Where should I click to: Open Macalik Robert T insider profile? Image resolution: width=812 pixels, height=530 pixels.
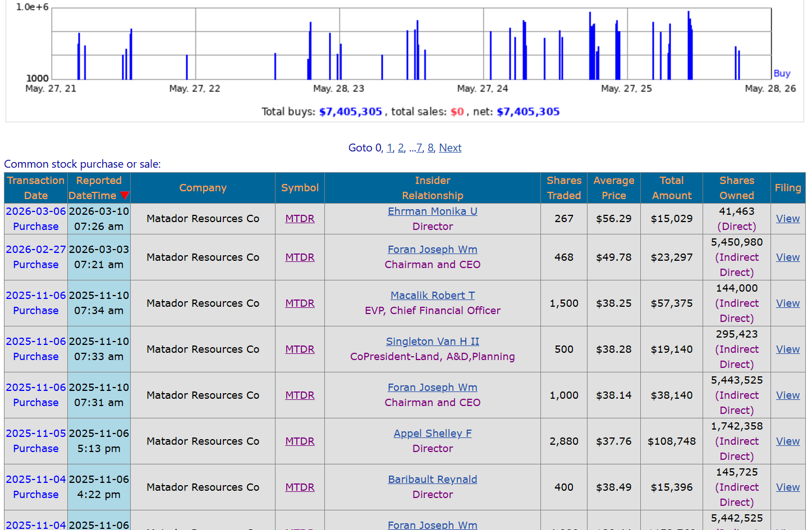(433, 295)
